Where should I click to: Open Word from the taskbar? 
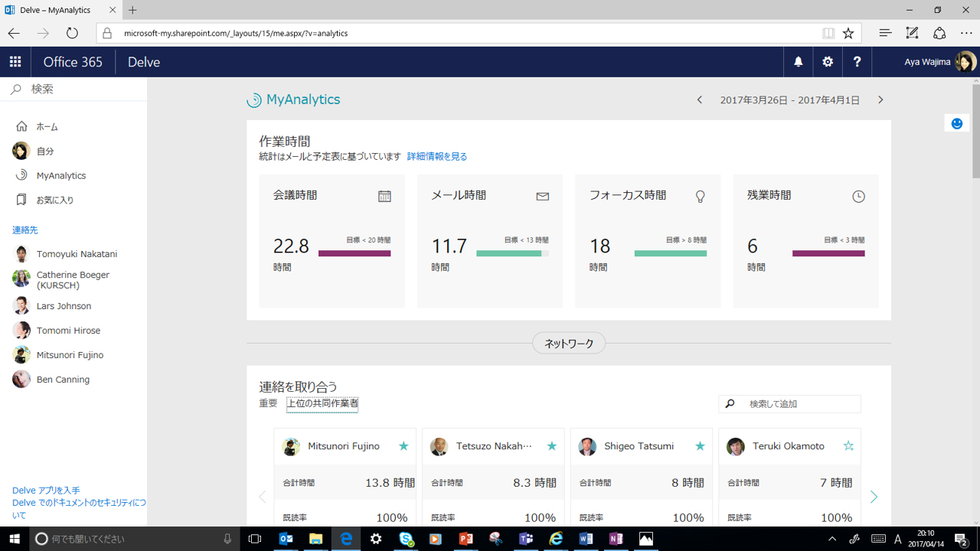pos(586,539)
